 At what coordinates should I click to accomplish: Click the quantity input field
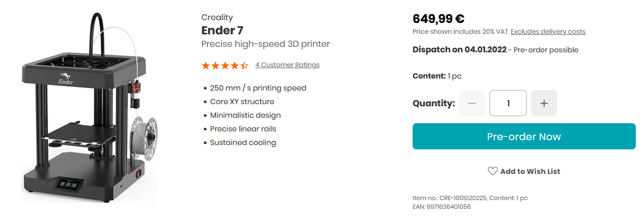[508, 103]
